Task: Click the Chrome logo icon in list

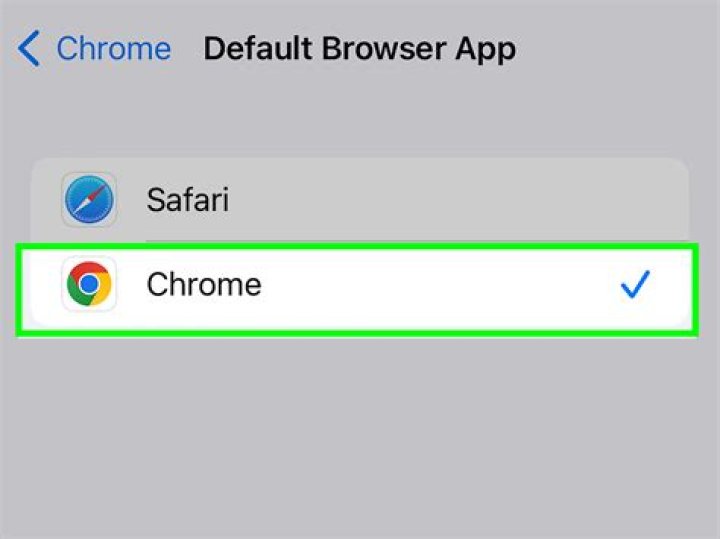Action: tap(89, 285)
